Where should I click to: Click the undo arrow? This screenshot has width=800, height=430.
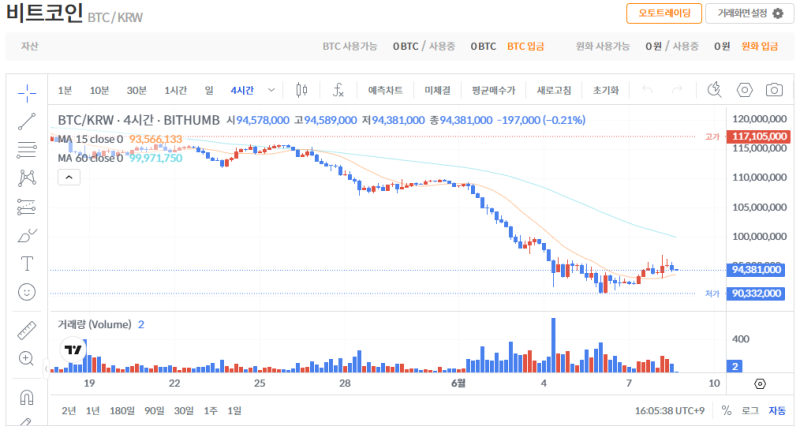(x=647, y=90)
